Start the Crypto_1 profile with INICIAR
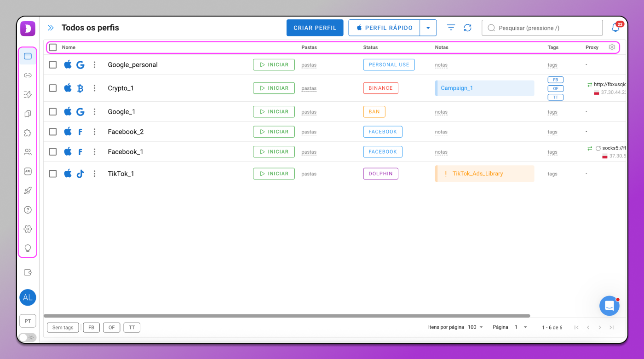Screen dimensions: 644x359 click(x=274, y=88)
